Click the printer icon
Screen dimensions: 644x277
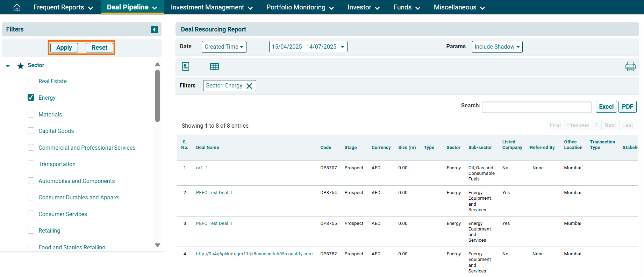pos(630,66)
